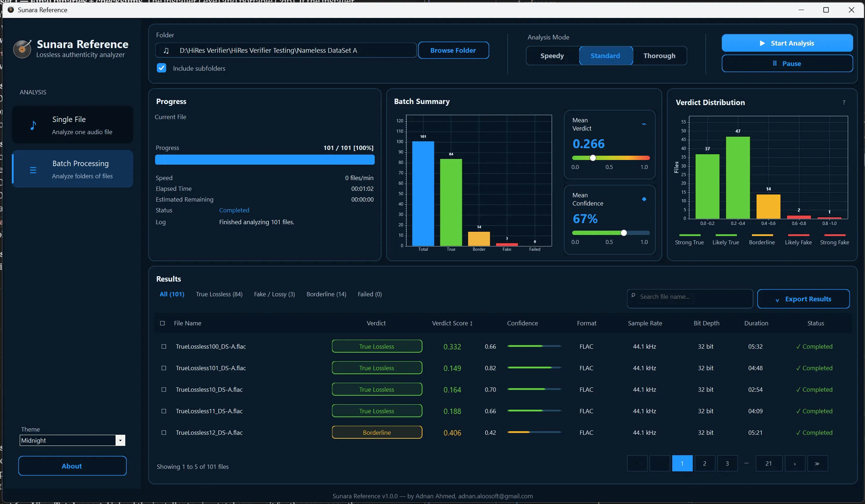Click the Borderline legend entry in distribution
Image resolution: width=865 pixels, height=504 pixels.
[x=762, y=240]
